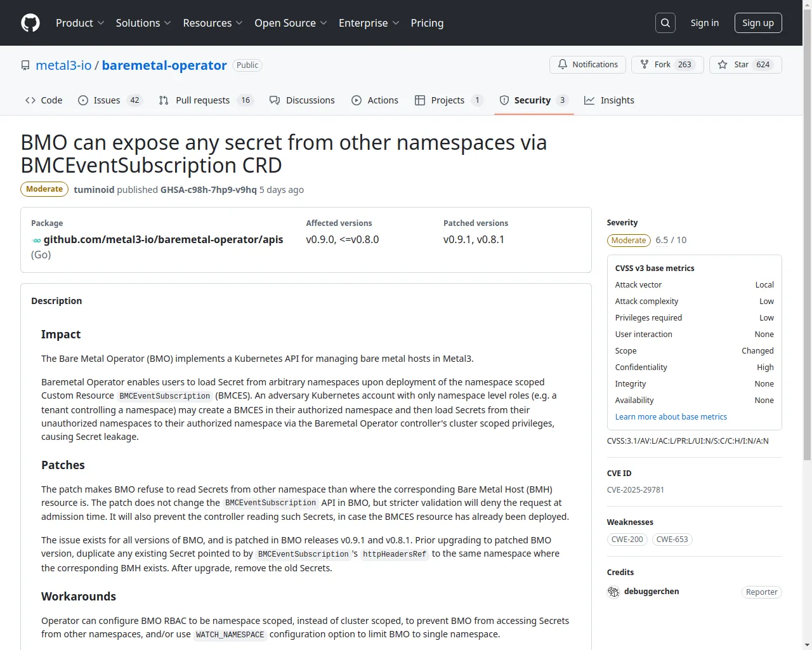Image resolution: width=812 pixels, height=650 pixels.
Task: Click the Patches section heading
Action: (63, 465)
